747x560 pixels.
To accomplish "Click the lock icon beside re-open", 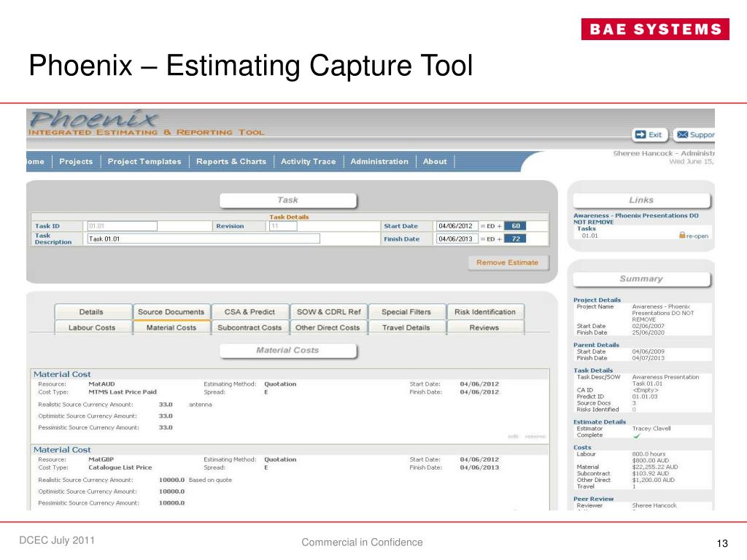I will tap(682, 236).
